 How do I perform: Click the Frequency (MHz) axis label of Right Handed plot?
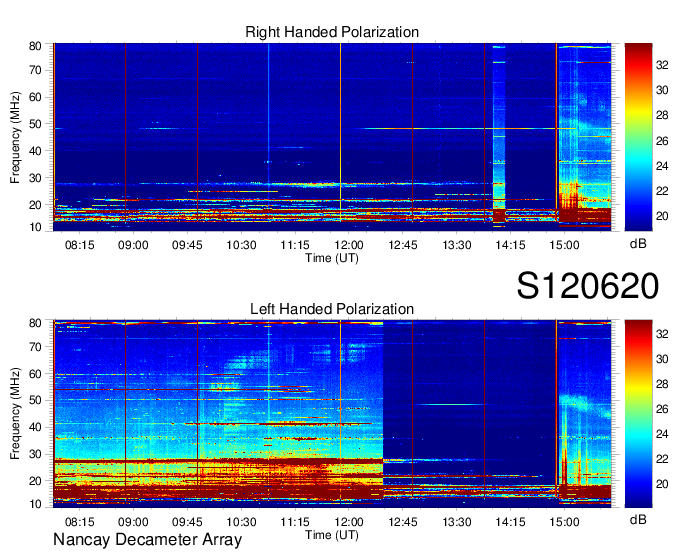click(x=15, y=137)
